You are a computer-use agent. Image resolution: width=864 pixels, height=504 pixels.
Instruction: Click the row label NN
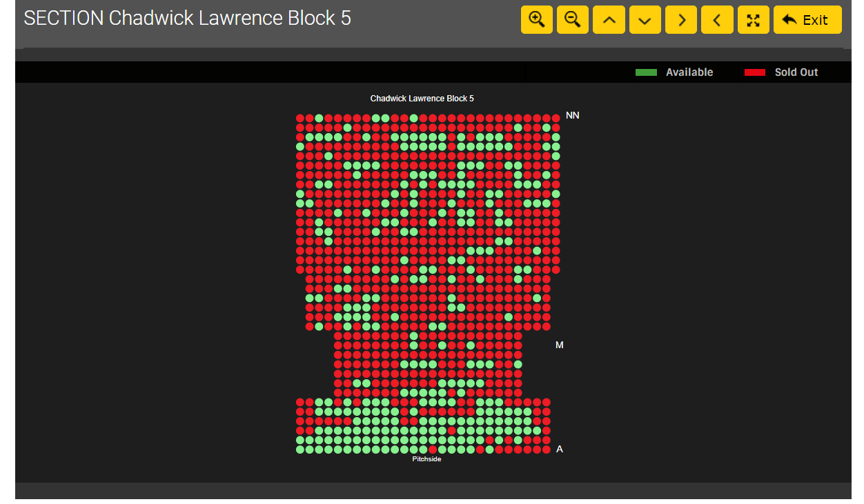click(572, 115)
